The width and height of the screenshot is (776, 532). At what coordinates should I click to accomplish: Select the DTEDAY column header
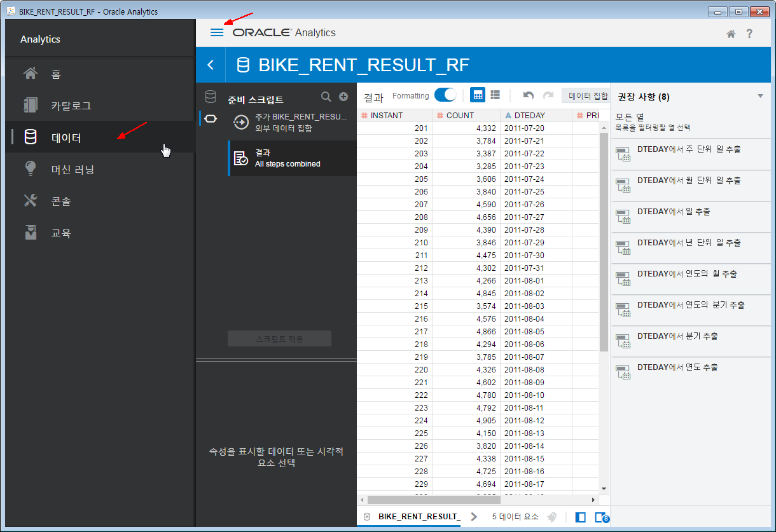(x=536, y=116)
